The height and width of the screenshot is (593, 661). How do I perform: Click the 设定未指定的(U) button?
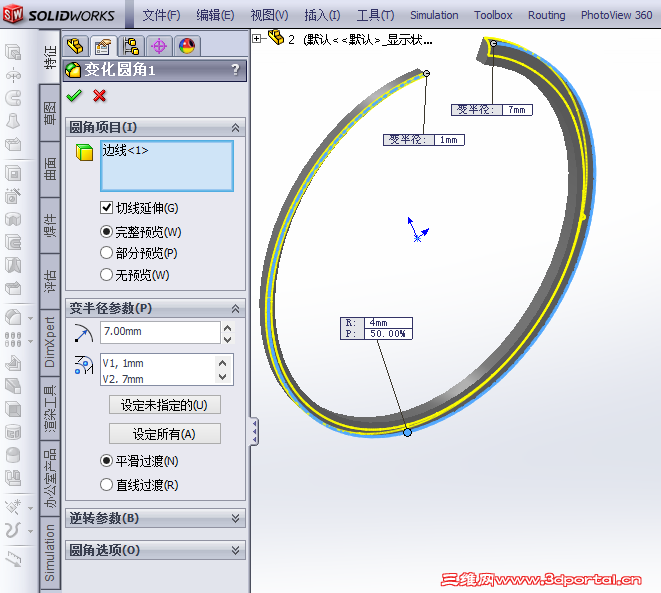pyautogui.click(x=164, y=405)
